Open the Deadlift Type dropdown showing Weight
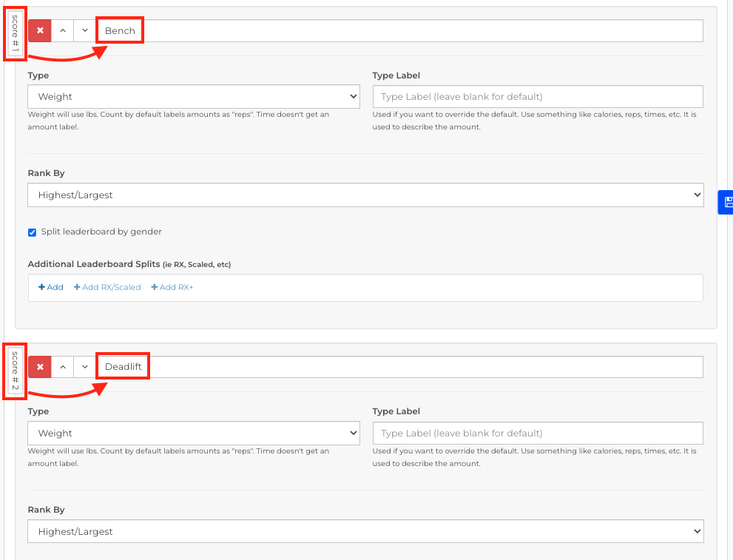733x560 pixels. (194, 434)
